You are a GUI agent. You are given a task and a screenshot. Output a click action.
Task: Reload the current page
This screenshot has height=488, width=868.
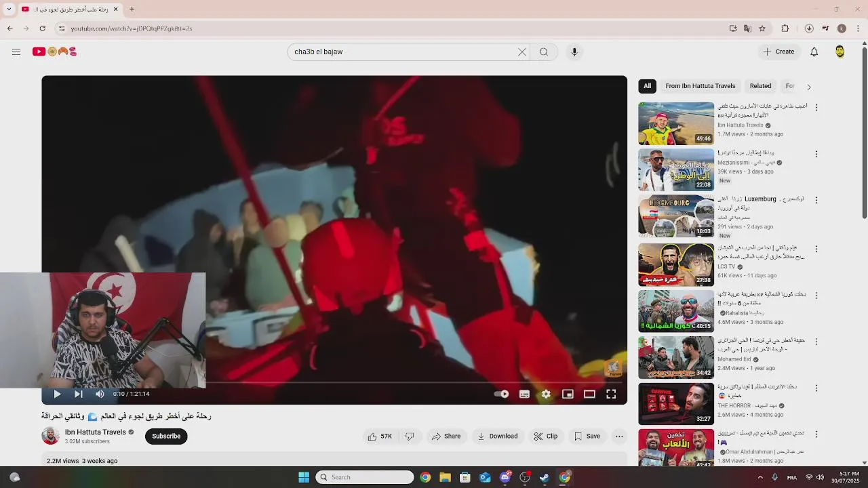[43, 28]
